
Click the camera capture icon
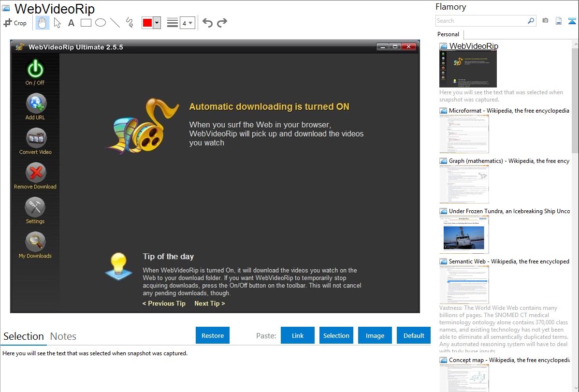coord(545,21)
